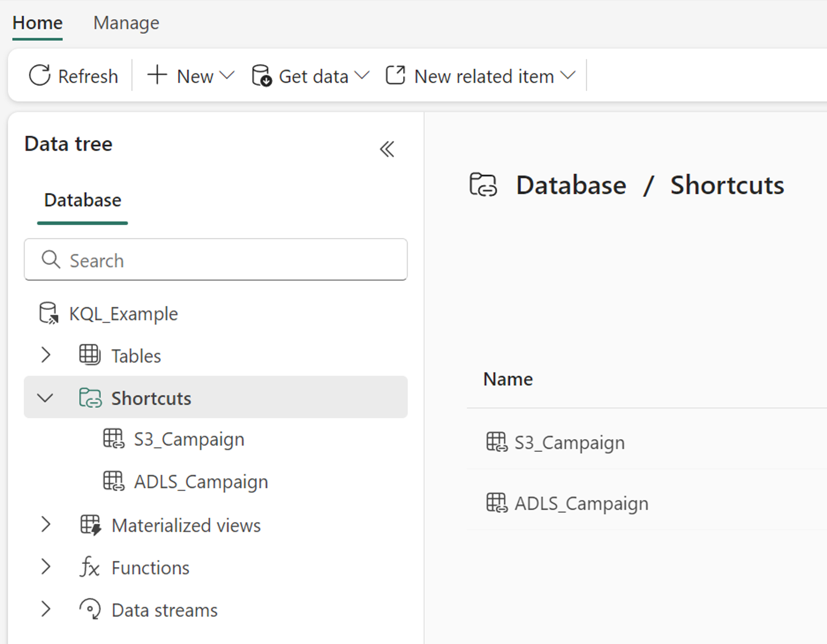Toggle the Expand all tree chevron
Screen dimensions: 827x644
(x=387, y=149)
